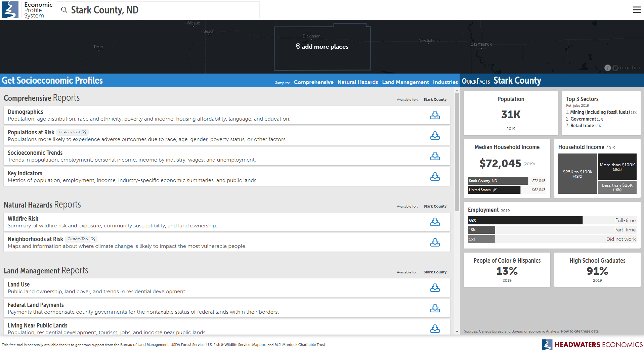Download the Wildfire Risk report
Screen dimensions: 644x352
435,222
